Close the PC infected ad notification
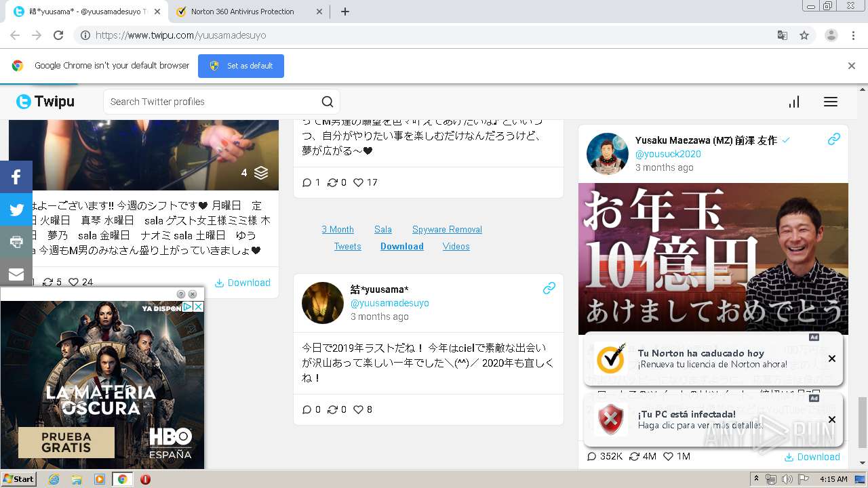 tap(832, 420)
